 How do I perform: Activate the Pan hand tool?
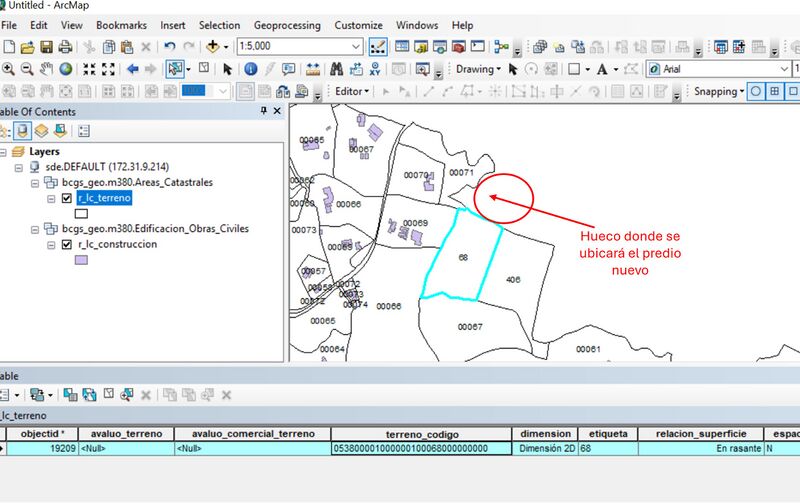pos(46,69)
